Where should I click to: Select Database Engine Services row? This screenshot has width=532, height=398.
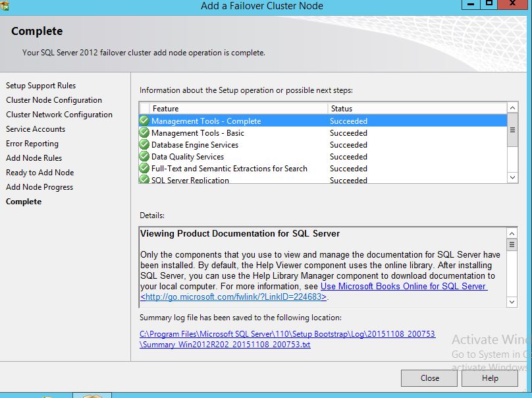tap(323, 145)
